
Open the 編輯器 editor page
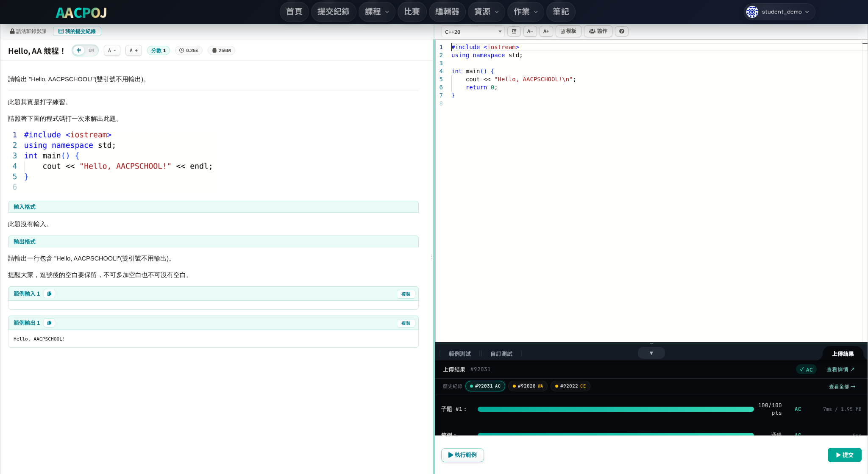(447, 11)
